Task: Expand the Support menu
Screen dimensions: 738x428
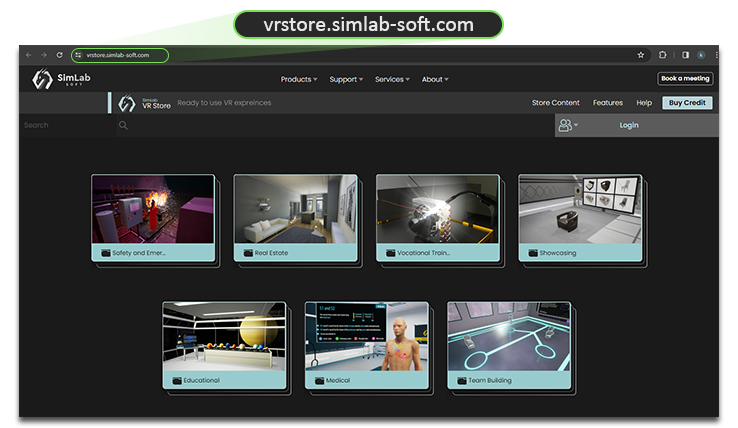Action: tap(346, 80)
